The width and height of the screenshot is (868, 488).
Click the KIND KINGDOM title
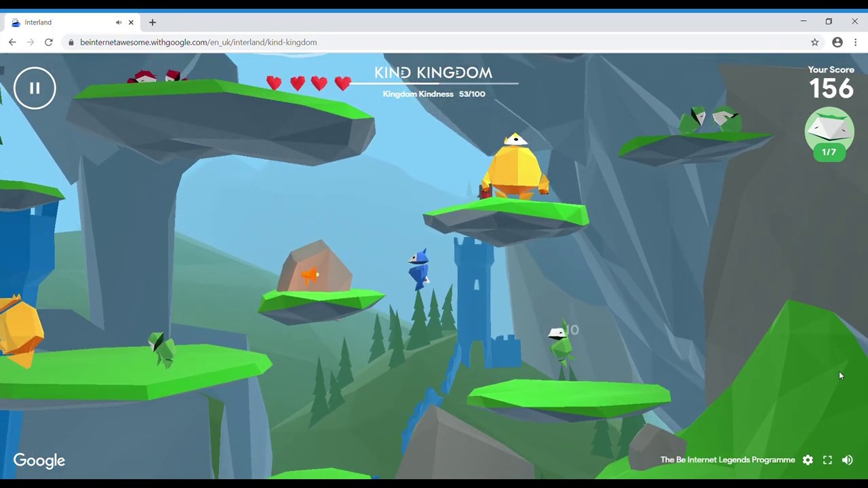pyautogui.click(x=433, y=73)
